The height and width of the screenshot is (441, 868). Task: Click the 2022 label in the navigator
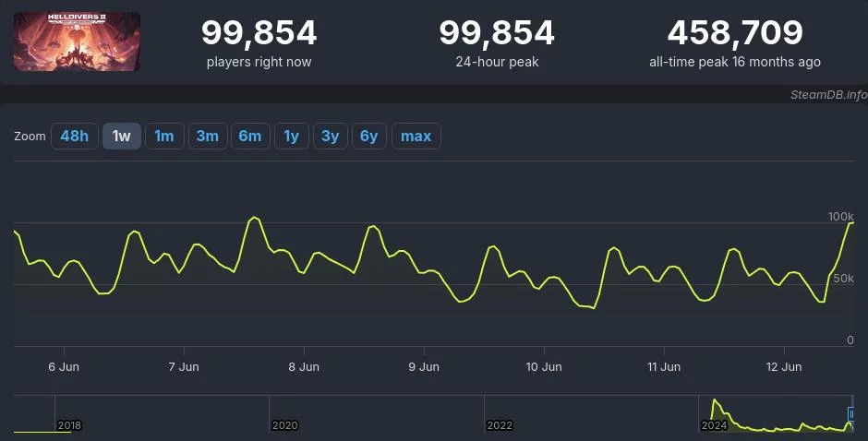click(500, 425)
